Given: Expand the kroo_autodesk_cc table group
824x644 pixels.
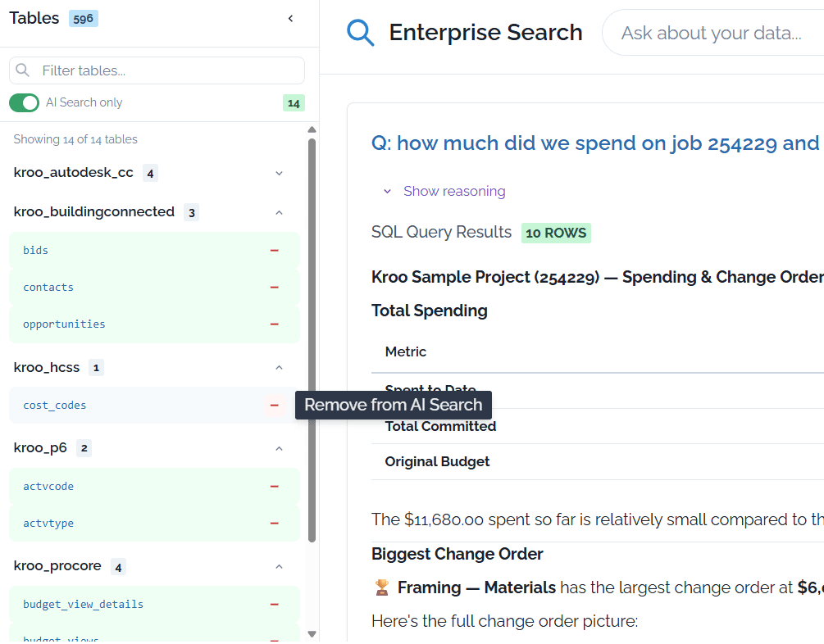Looking at the screenshot, I should (x=279, y=173).
